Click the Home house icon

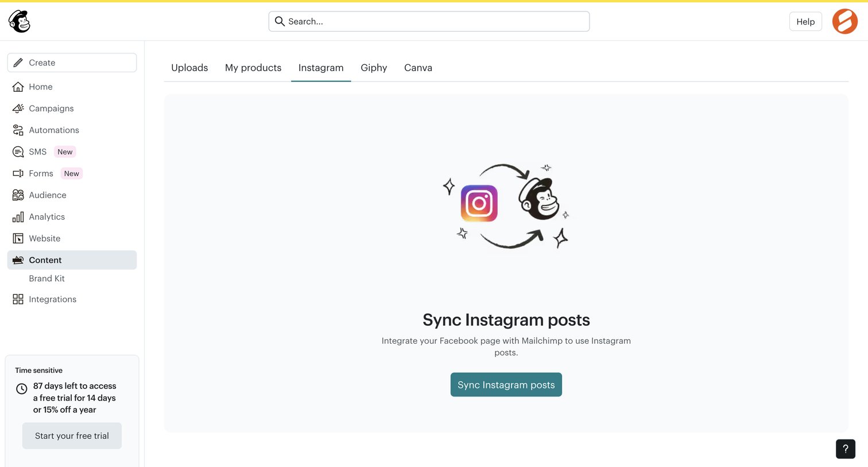pyautogui.click(x=18, y=87)
